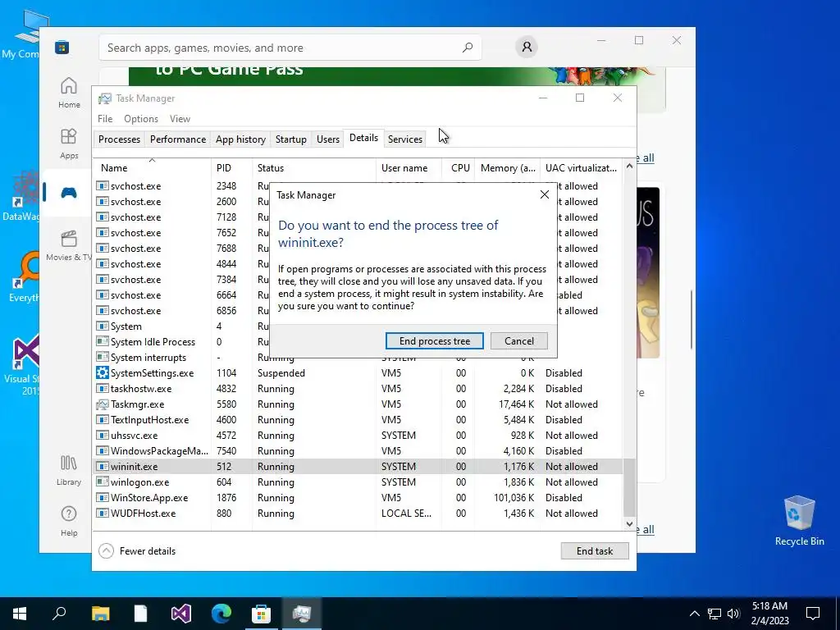840x630 pixels.
Task: Open the App history tab
Action: 240,139
